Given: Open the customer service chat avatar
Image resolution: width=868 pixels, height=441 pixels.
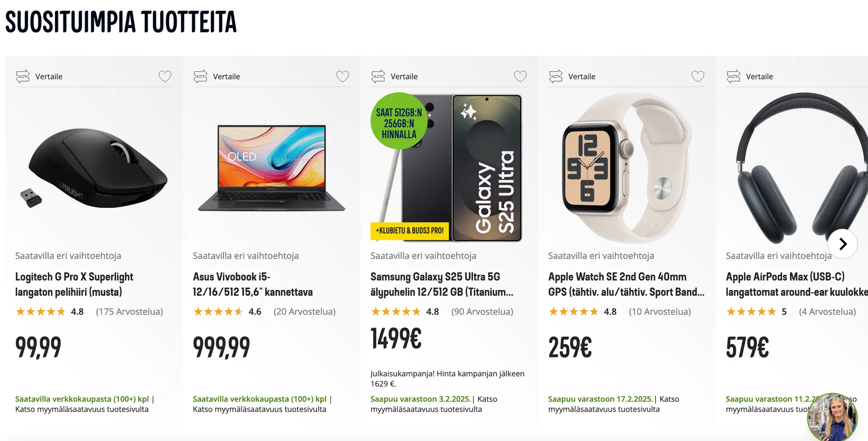Looking at the screenshot, I should [x=832, y=417].
